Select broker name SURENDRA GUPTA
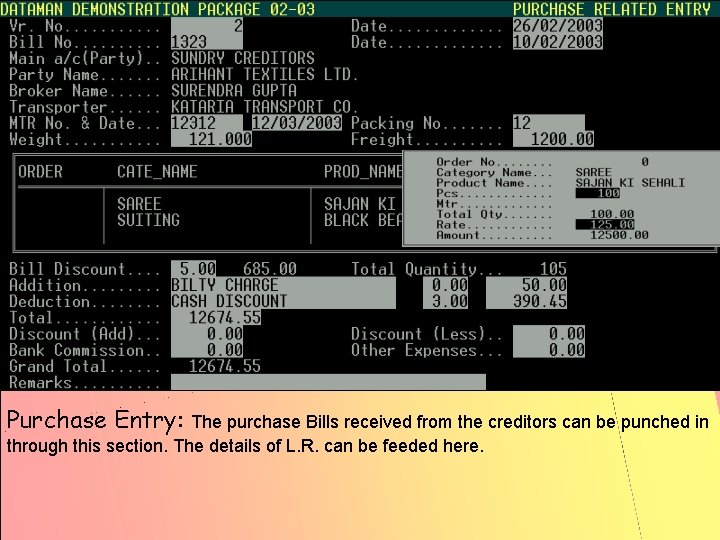 click(234, 90)
